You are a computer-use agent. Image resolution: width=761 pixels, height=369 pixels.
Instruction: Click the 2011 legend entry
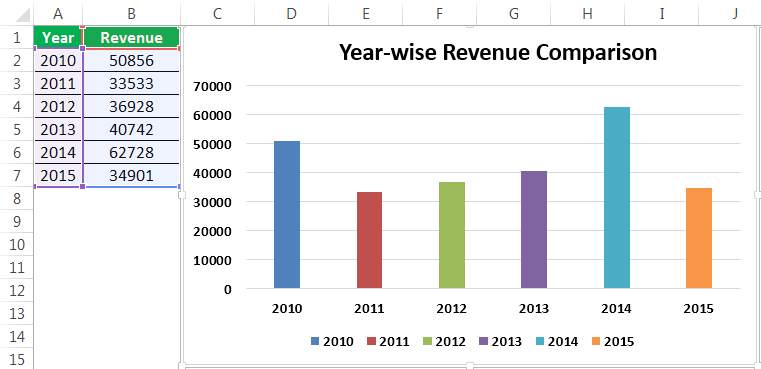[x=388, y=341]
